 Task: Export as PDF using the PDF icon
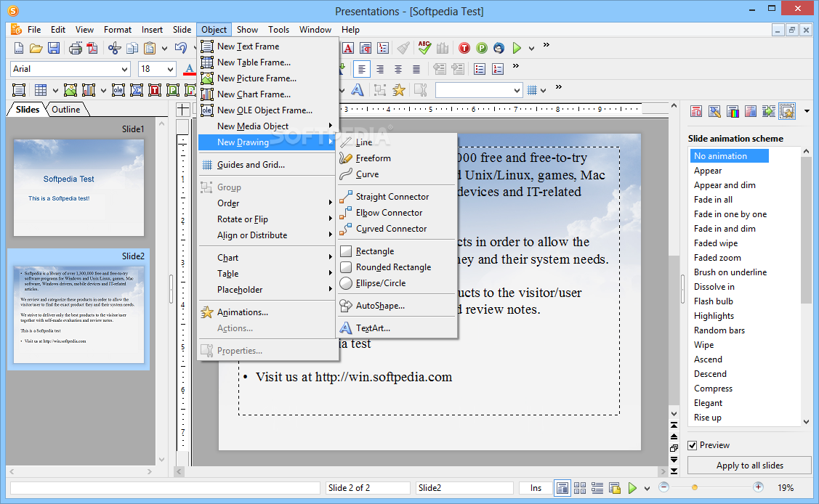click(x=92, y=49)
